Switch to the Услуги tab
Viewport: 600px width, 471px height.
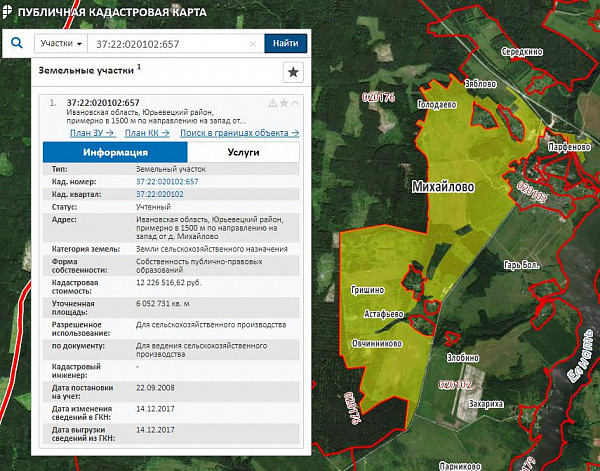coord(243,152)
